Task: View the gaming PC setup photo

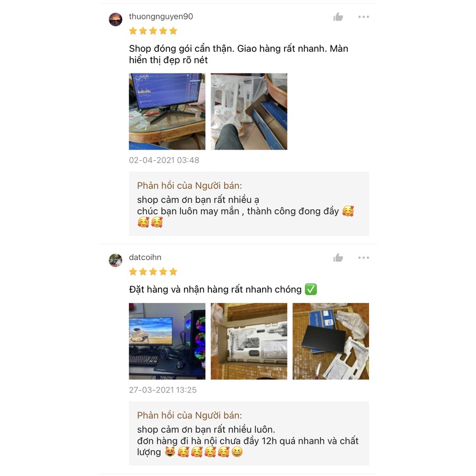Action: [167, 341]
